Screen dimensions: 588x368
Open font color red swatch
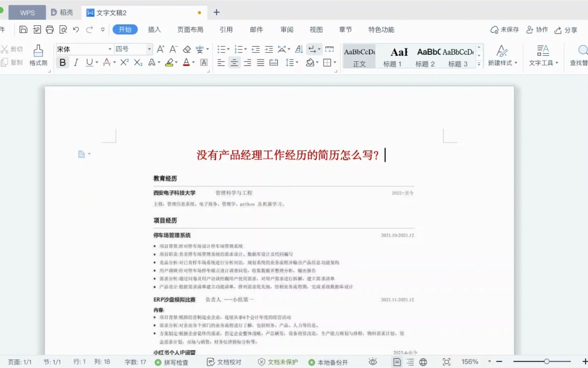tap(186, 62)
